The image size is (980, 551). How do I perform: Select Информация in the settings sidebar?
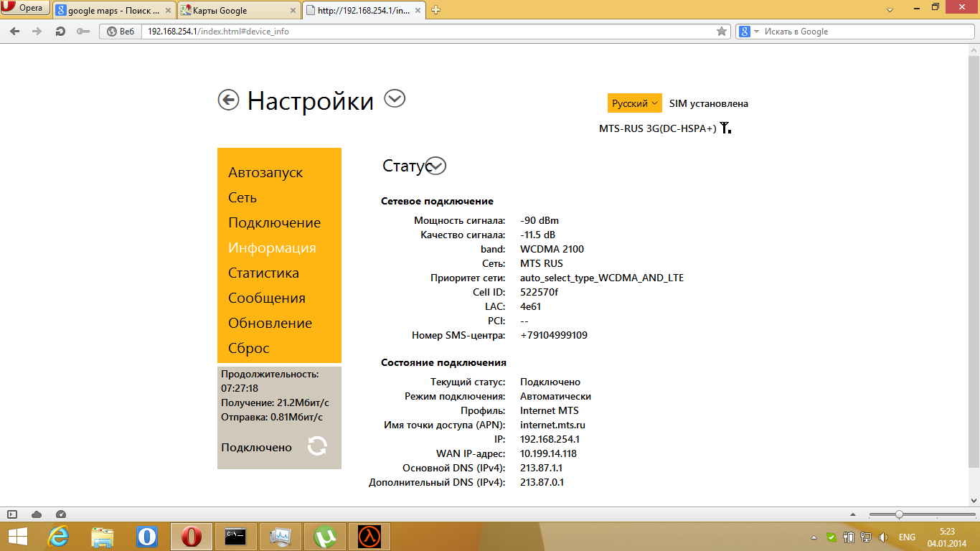coord(272,248)
